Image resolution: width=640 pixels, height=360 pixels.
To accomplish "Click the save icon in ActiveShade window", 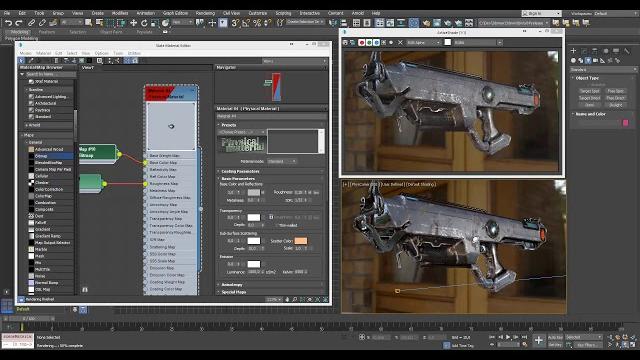I will (x=345, y=42).
